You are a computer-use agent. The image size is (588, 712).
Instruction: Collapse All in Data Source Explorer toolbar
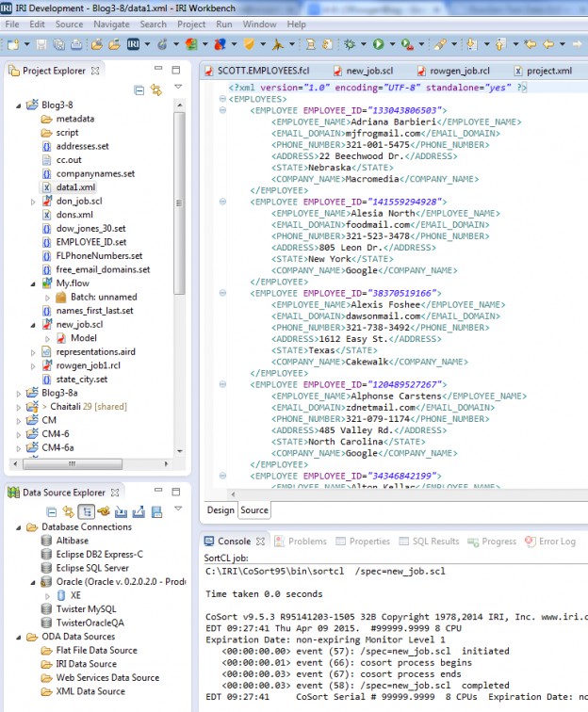point(52,512)
